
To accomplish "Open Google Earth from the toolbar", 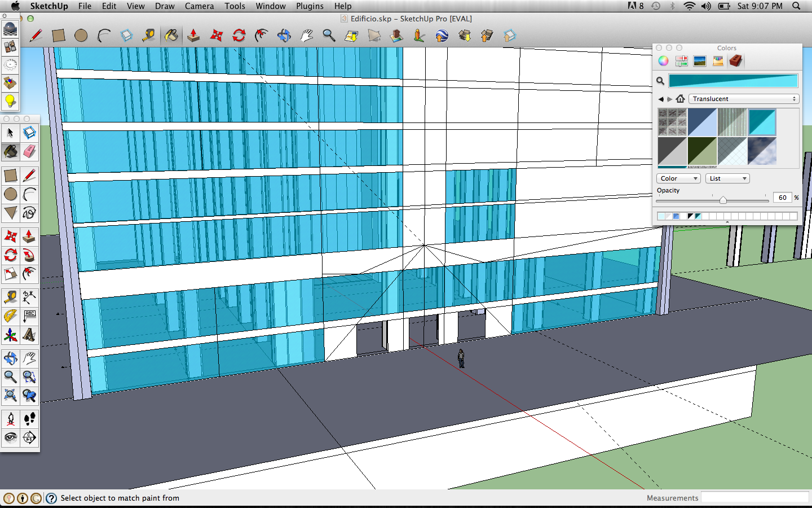I will pyautogui.click(x=442, y=35).
